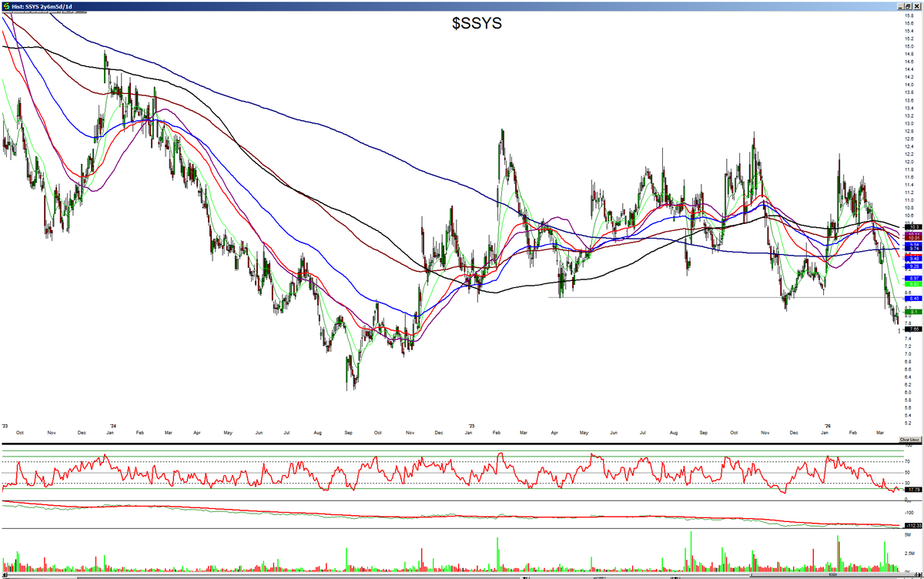Click the red 9.48 price axis tag
The height and width of the screenshot is (579, 924).
click(913, 258)
